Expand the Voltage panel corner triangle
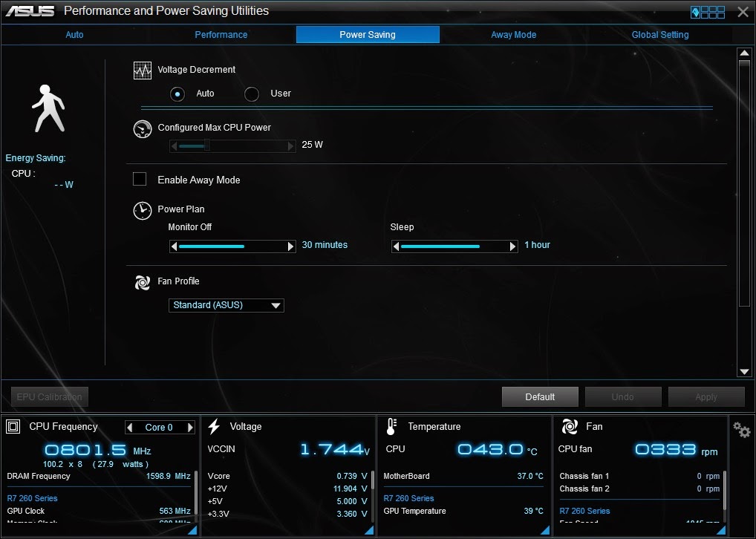756x539 pixels. [x=369, y=530]
